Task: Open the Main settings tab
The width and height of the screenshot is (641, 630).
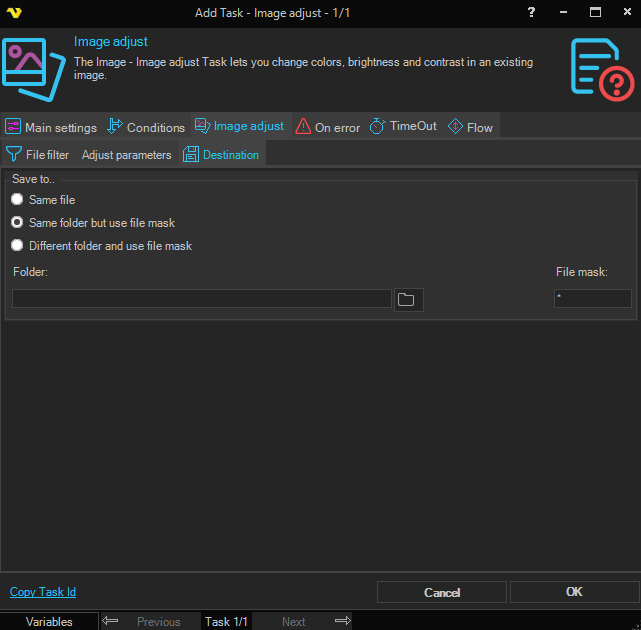Action: (51, 127)
